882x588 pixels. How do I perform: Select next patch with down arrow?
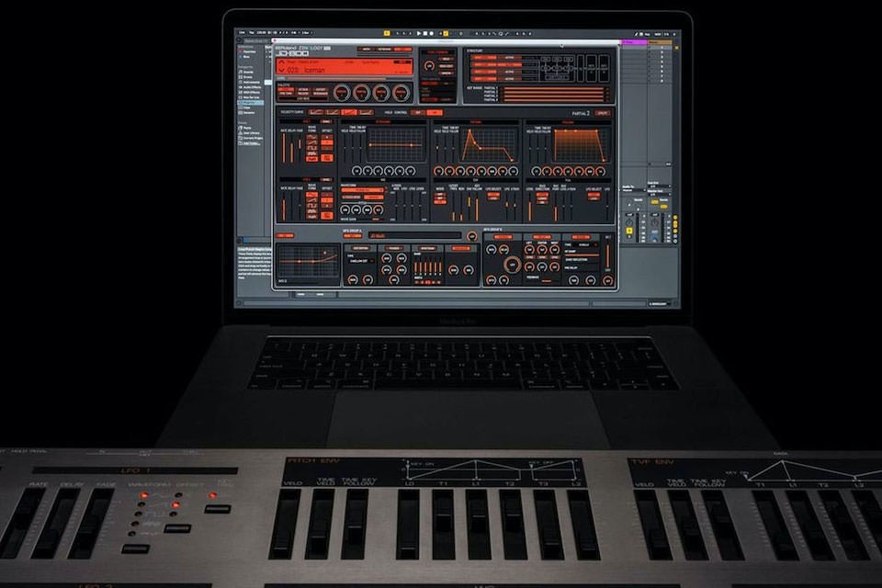[x=282, y=69]
